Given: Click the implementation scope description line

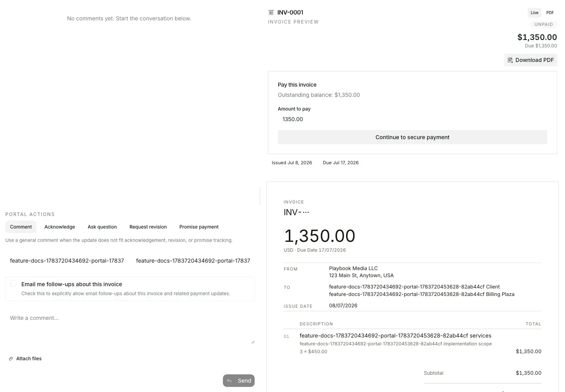Looking at the screenshot, I should tap(395, 344).
